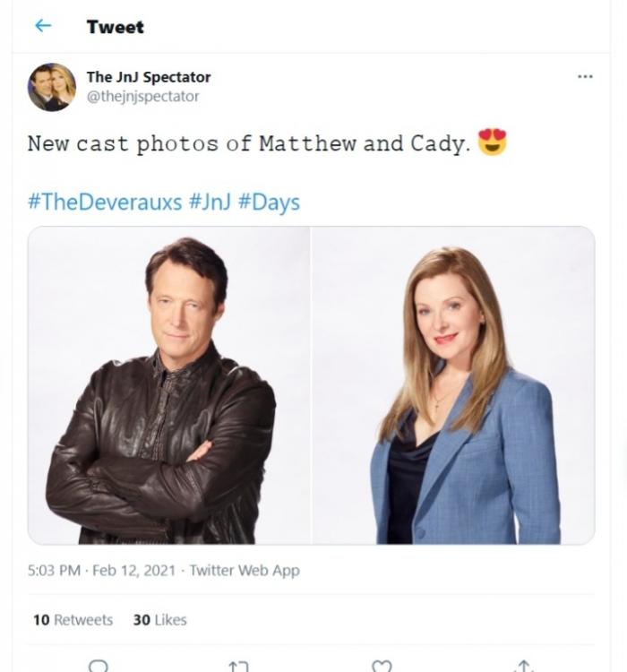This screenshot has height=672, width=627.
Task: Click the reply icon below the tweet
Action: click(99, 666)
